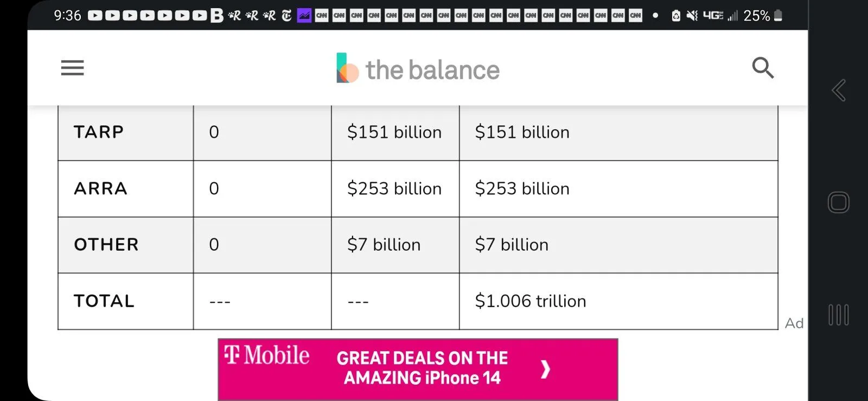The width and height of the screenshot is (868, 401).
Task: Click the balance logo
Action: [x=418, y=69]
